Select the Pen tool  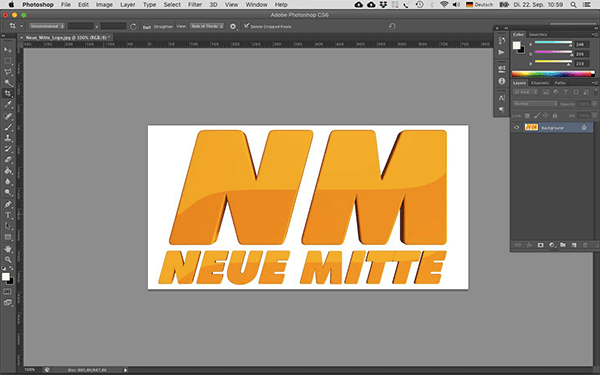point(8,204)
